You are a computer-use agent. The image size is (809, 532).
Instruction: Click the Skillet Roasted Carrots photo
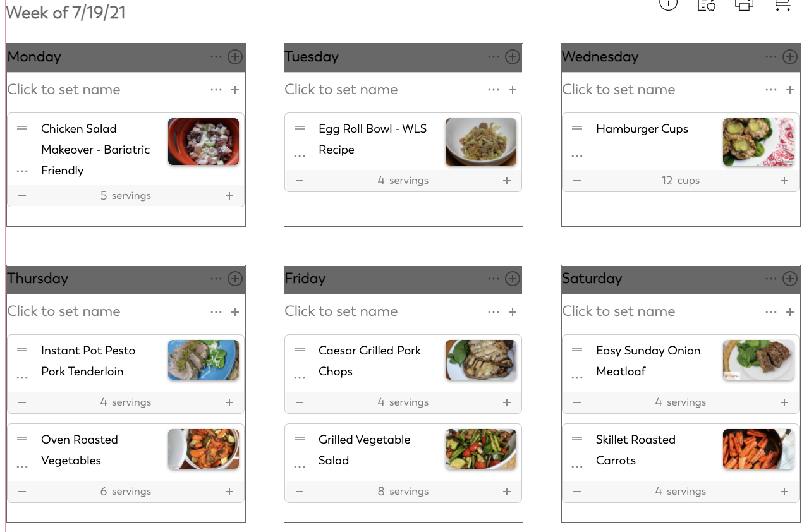point(758,449)
